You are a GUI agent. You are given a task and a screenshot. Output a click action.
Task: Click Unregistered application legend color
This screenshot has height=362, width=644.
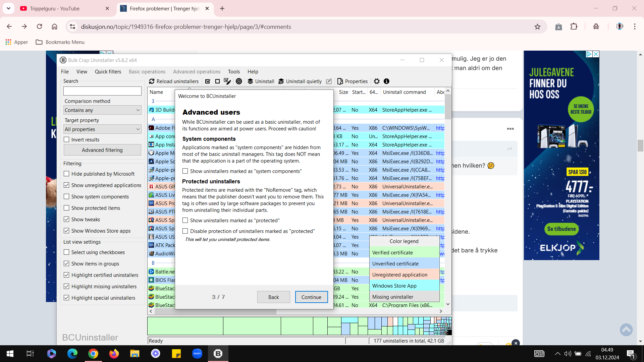(x=404, y=275)
